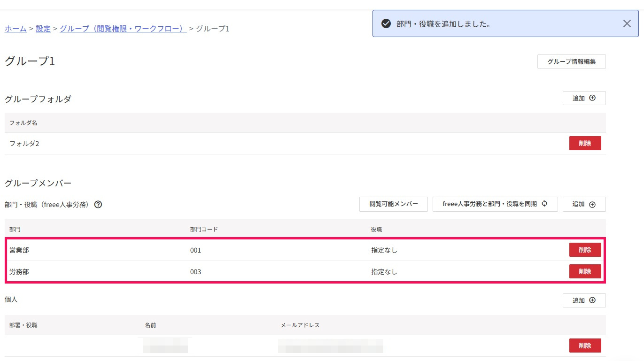The height and width of the screenshot is (361, 644).
Task: Click the 部署・役職 column header
Action: [x=23, y=325]
